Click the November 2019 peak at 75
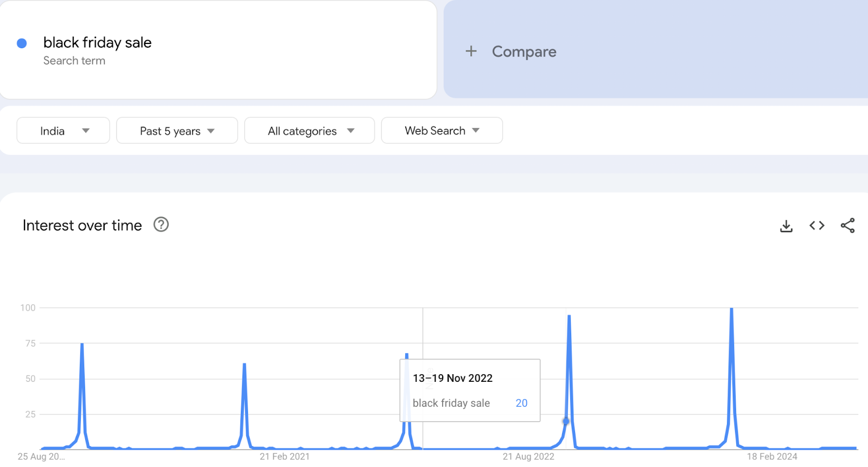This screenshot has height=467, width=868. click(x=82, y=344)
